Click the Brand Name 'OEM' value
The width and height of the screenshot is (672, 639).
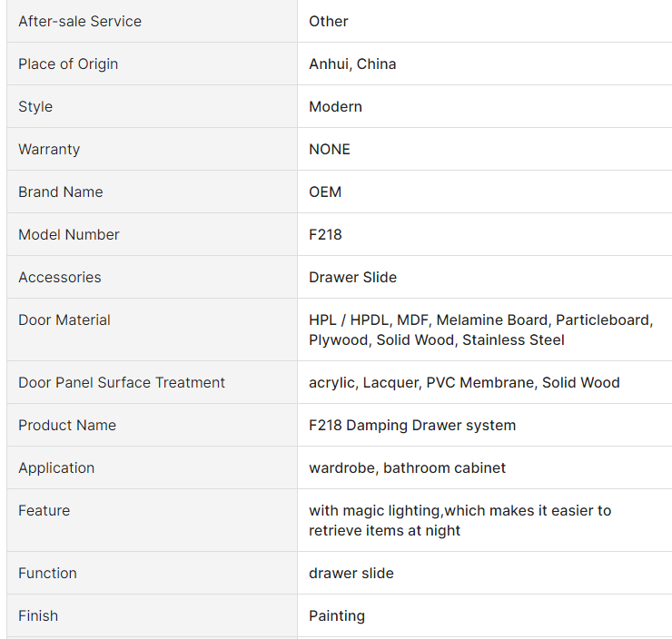[325, 192]
